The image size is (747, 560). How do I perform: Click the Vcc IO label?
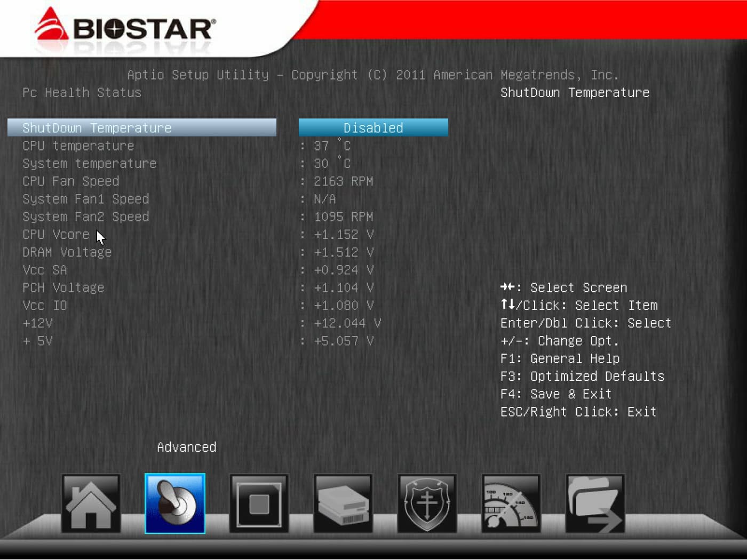point(45,306)
